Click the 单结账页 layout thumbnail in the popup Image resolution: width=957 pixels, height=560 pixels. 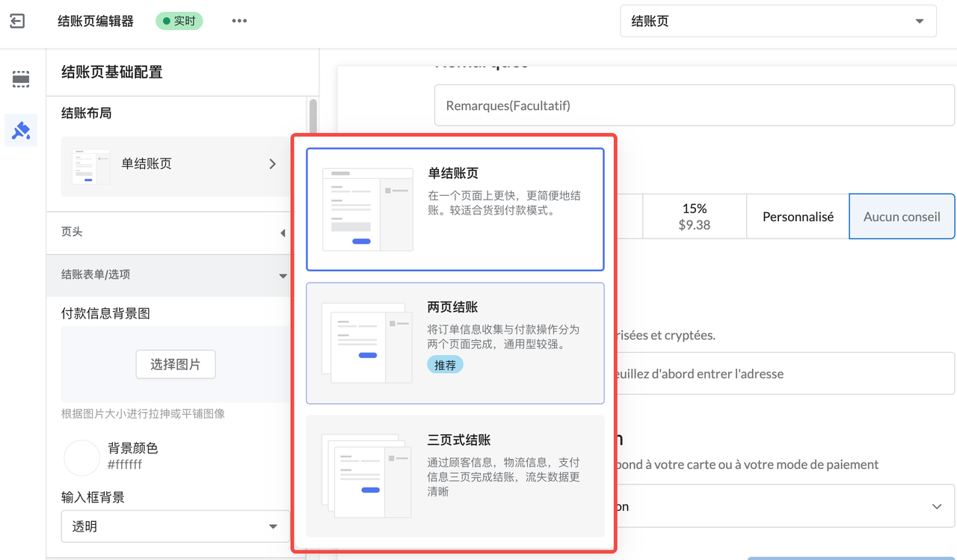(x=367, y=209)
